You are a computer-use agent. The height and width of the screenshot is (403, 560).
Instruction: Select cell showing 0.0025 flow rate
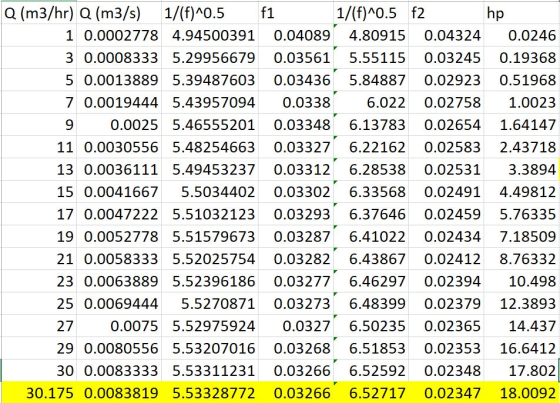tap(119, 125)
